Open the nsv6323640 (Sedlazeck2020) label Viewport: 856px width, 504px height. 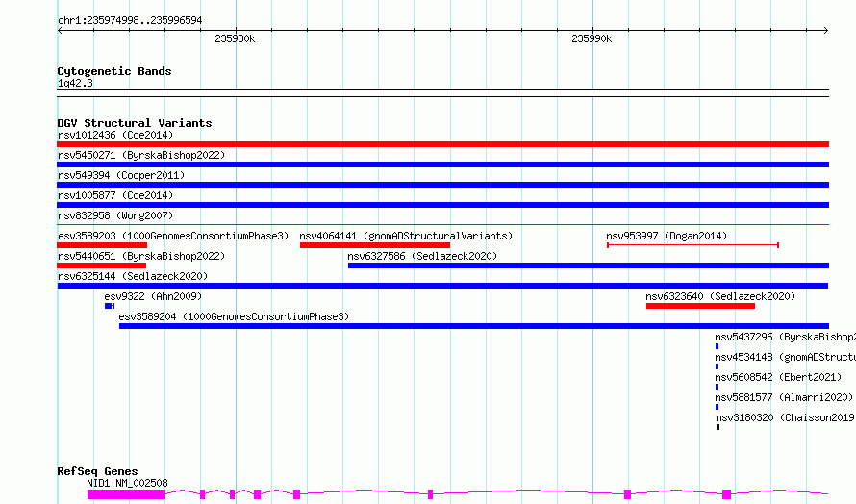pos(720,296)
